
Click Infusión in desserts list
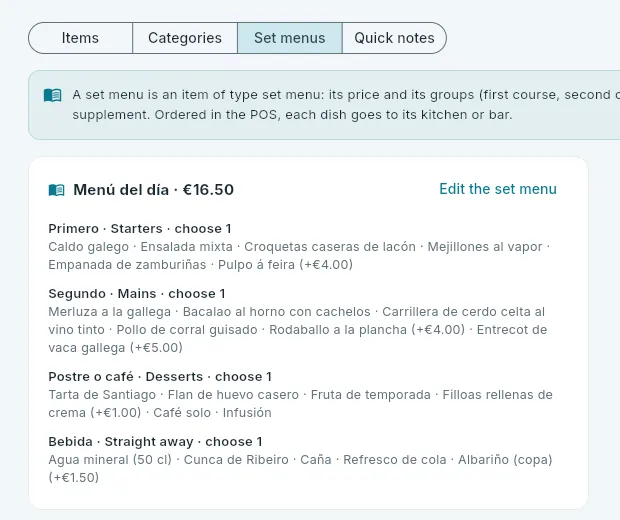coord(247,412)
